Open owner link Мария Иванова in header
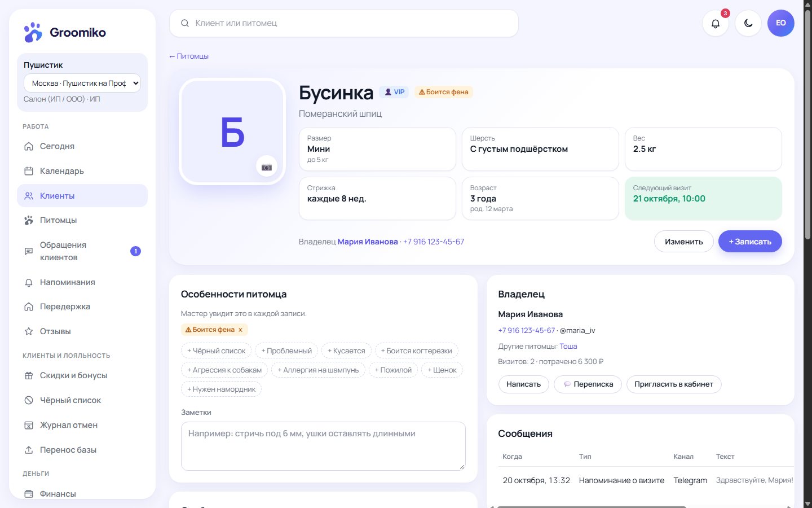The height and width of the screenshot is (508, 812). coord(368,242)
